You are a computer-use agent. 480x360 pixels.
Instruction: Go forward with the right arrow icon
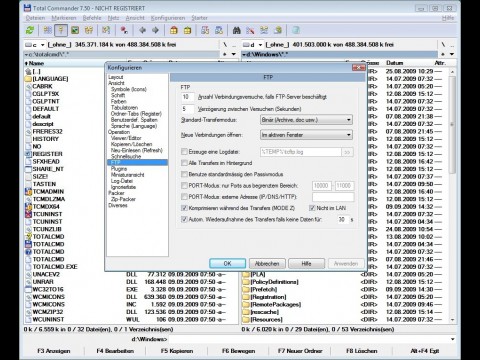(x=155, y=30)
